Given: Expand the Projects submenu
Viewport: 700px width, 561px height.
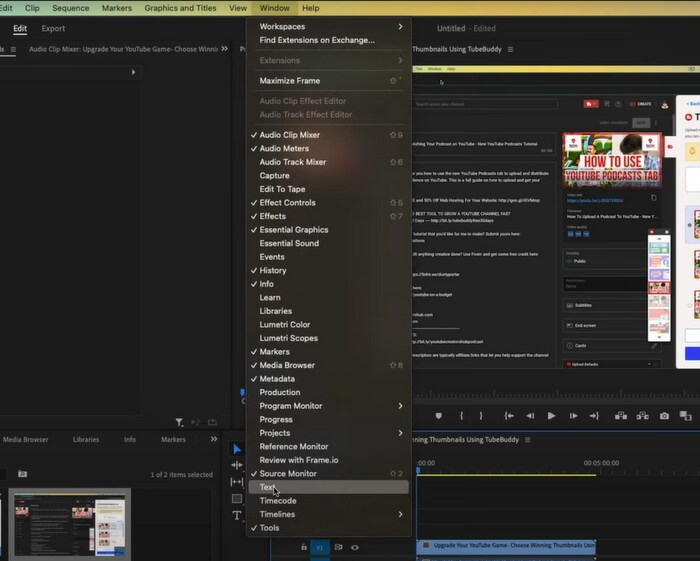Looking at the screenshot, I should tap(328, 433).
